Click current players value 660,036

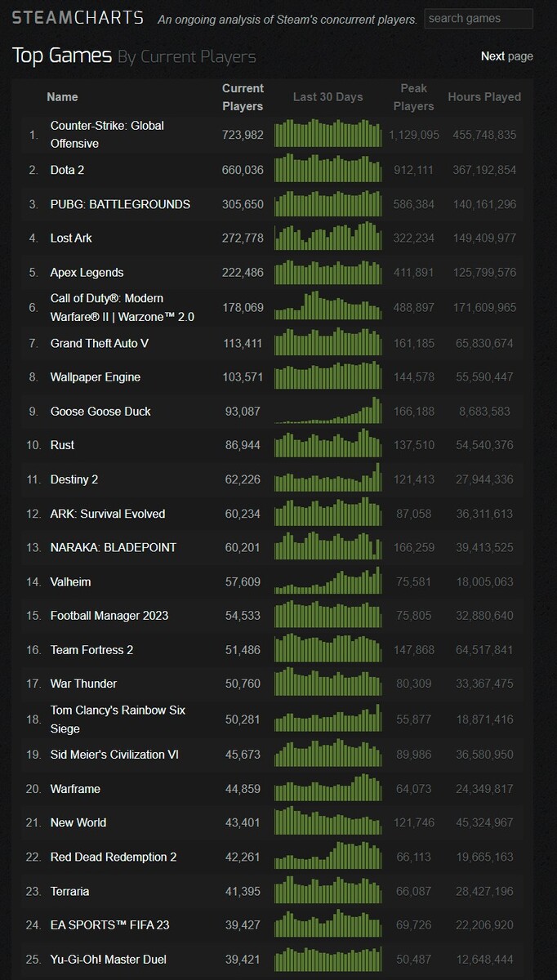pos(243,170)
